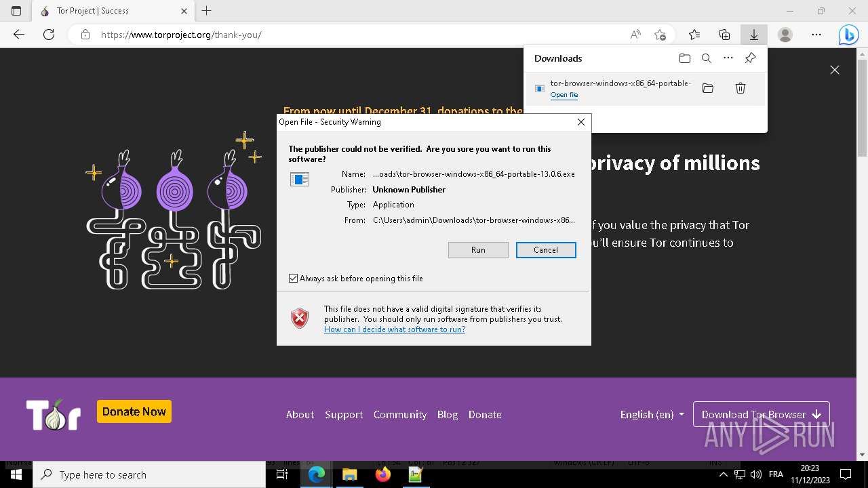Uncheck Always ask before opening this file
Viewport: 868px width, 488px height.
tap(294, 279)
